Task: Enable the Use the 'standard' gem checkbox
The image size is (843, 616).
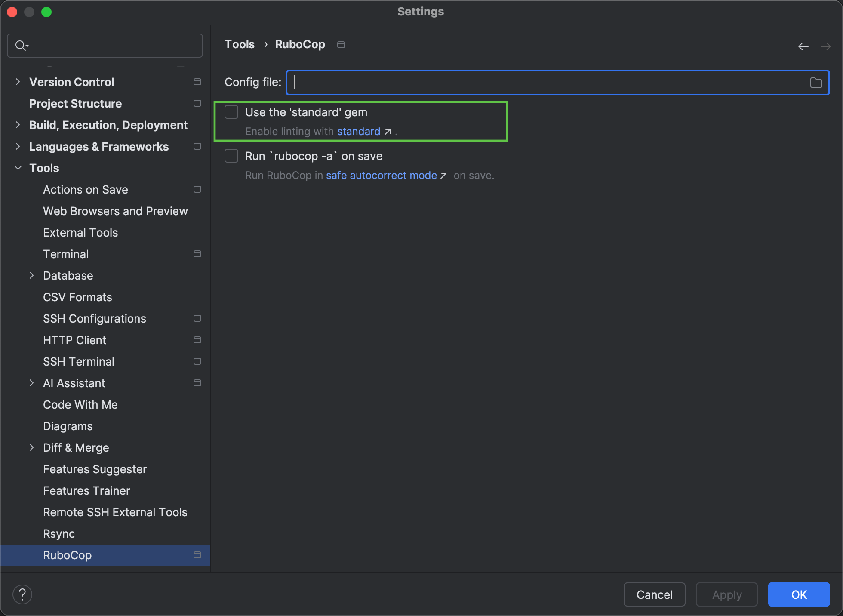Action: click(x=231, y=112)
